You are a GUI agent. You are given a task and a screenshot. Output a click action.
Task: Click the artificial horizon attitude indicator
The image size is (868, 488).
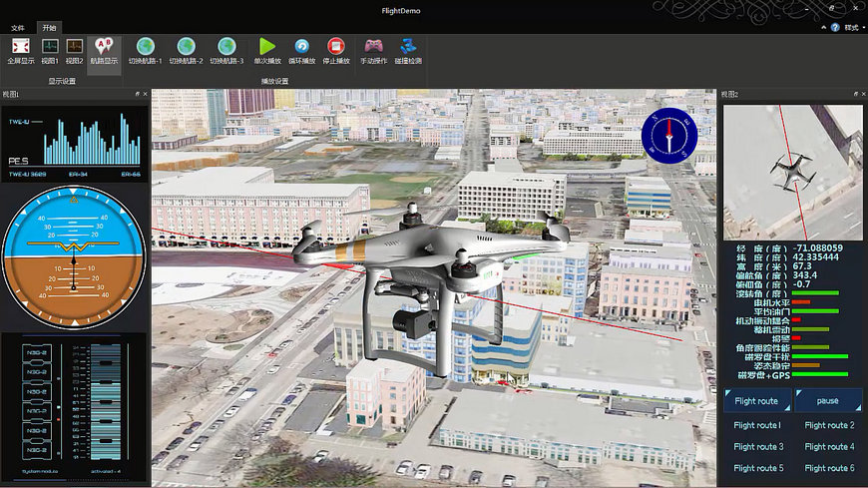click(73, 255)
